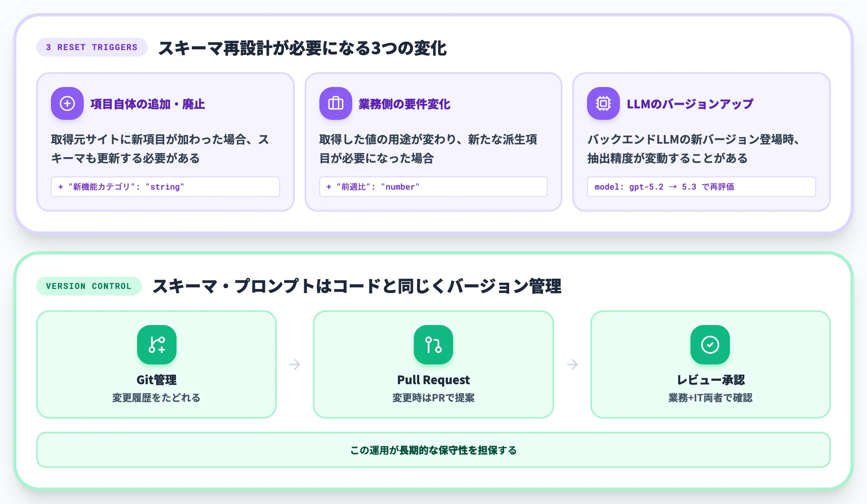Select the LLMのバージョンアップ heading

690,104
